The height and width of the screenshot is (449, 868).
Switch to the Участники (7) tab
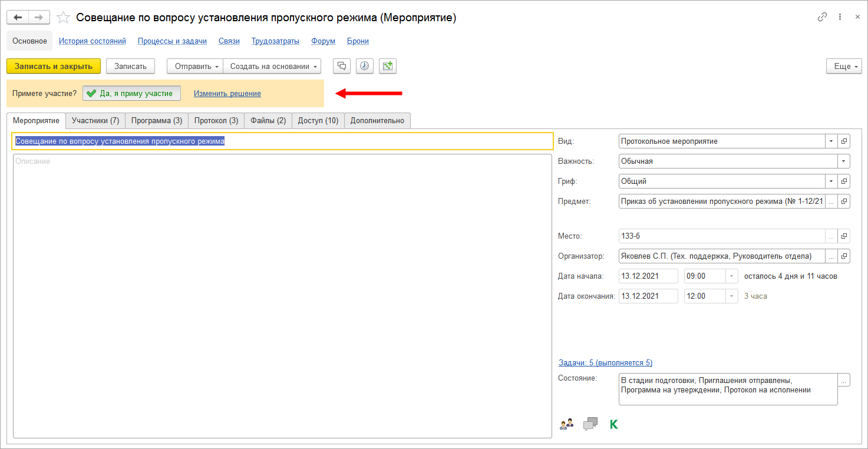95,120
